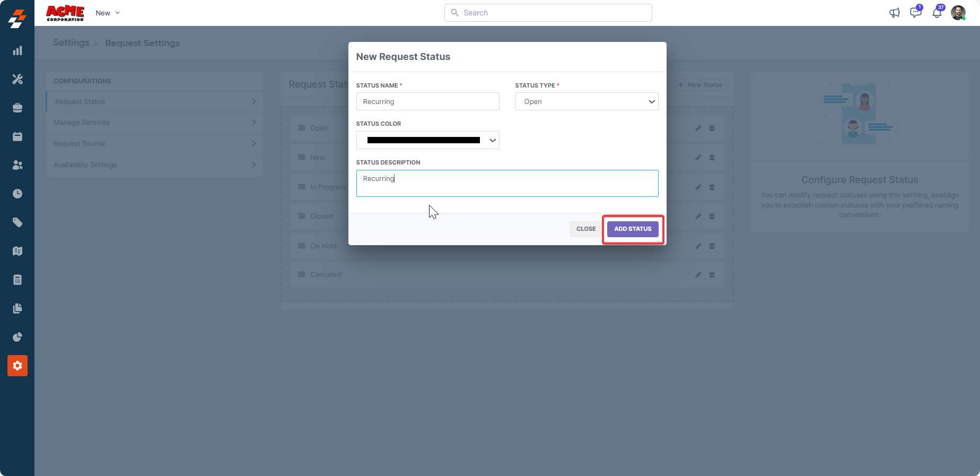Edit the In Progress status pencil icon

click(698, 187)
